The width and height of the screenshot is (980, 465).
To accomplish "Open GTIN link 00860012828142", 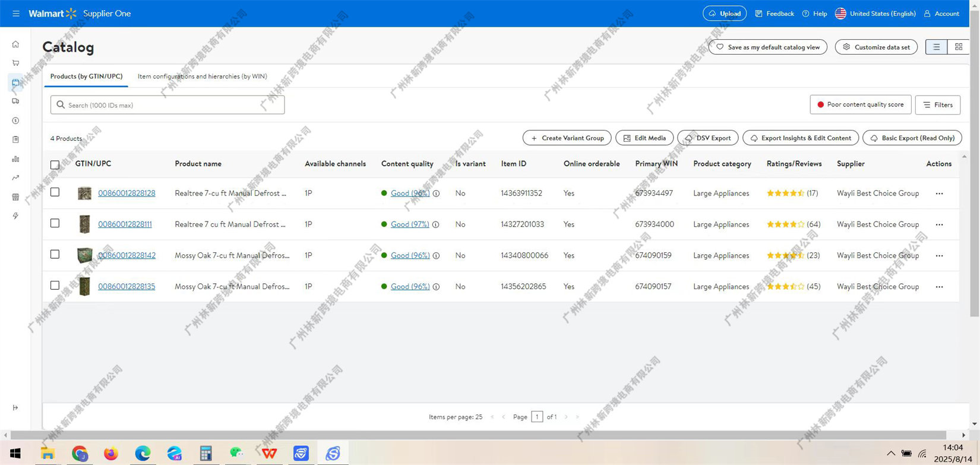I will (x=127, y=255).
